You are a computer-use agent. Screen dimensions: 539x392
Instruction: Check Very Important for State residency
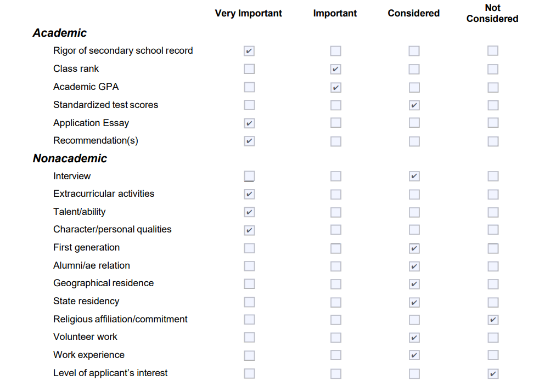coord(249,302)
